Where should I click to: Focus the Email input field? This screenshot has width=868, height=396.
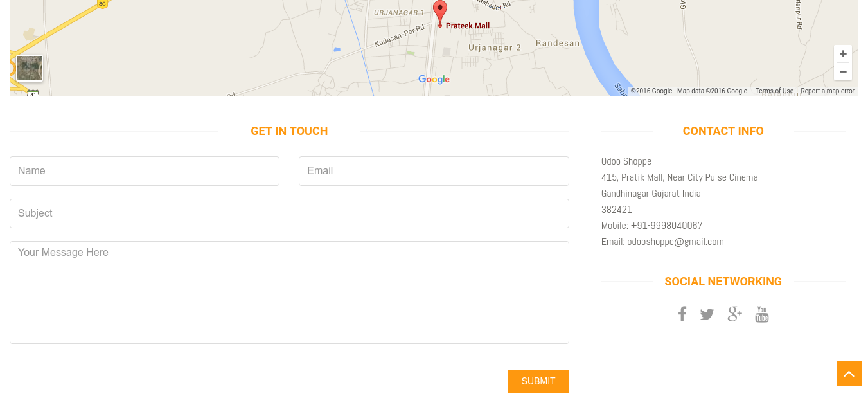[x=434, y=171]
